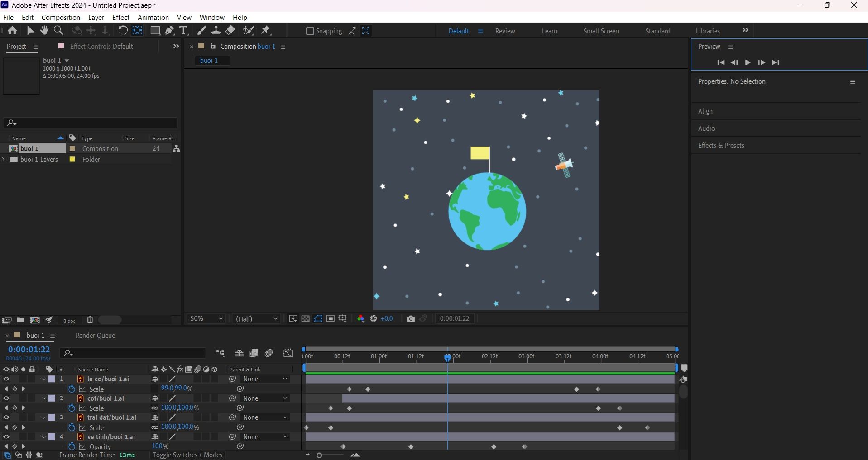
Task: Open the (Half) resolution dropdown
Action: click(257, 318)
